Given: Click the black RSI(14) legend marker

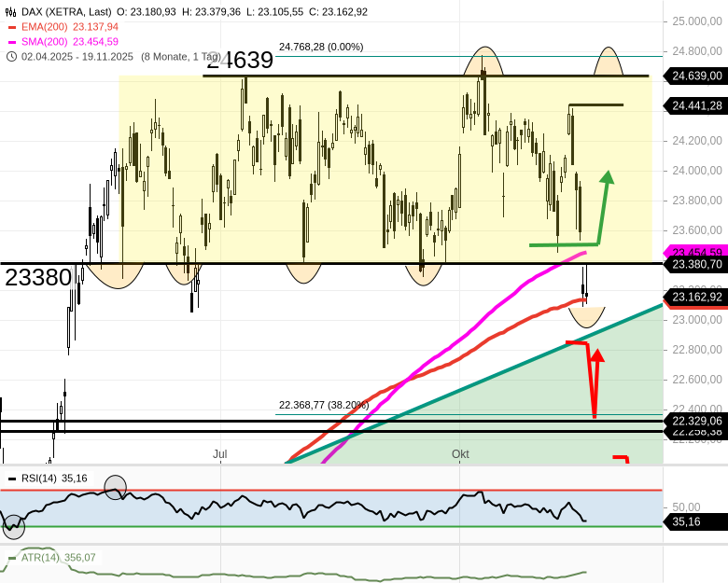Looking at the screenshot, I should [12, 479].
